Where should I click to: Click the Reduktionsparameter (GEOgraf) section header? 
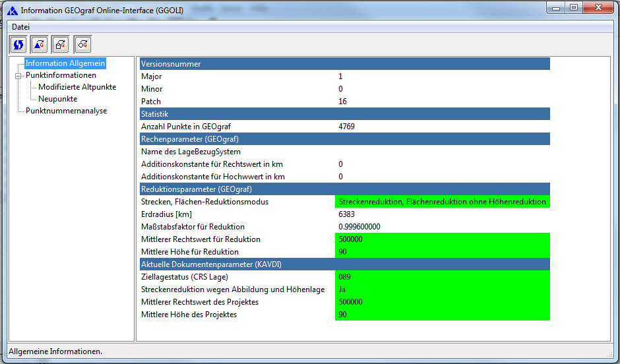[x=344, y=189]
